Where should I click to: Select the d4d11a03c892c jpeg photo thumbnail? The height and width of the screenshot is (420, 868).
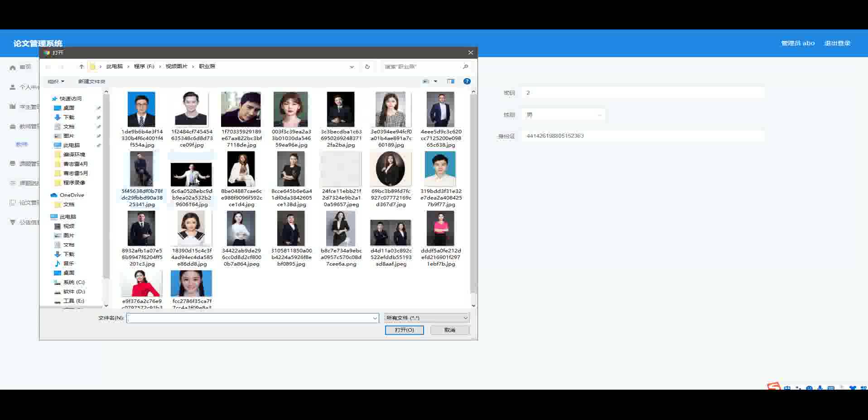pos(391,232)
